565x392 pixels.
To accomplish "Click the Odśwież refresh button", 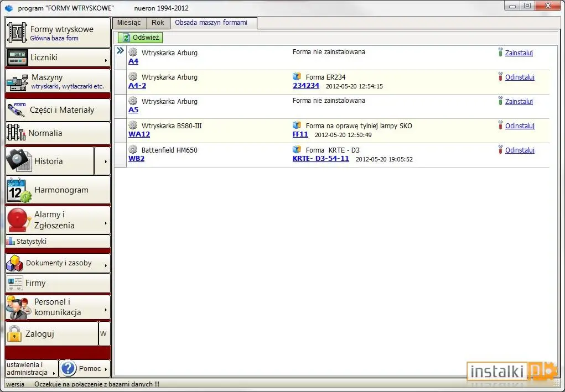I will (x=140, y=38).
